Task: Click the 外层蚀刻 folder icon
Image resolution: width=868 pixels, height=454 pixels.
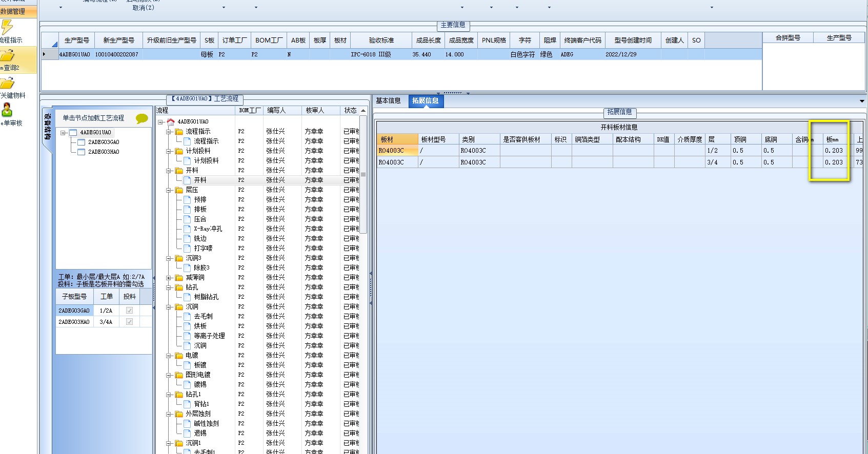Action: pyautogui.click(x=179, y=414)
